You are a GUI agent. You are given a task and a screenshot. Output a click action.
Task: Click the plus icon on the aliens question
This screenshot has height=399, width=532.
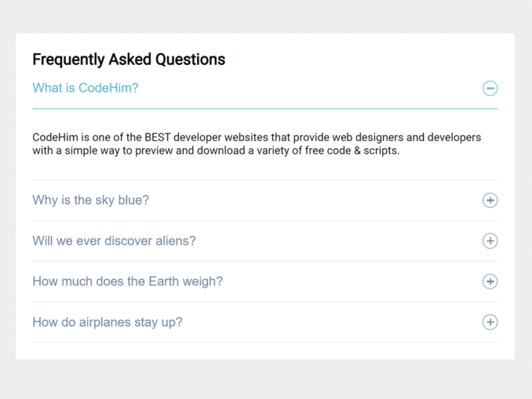490,241
